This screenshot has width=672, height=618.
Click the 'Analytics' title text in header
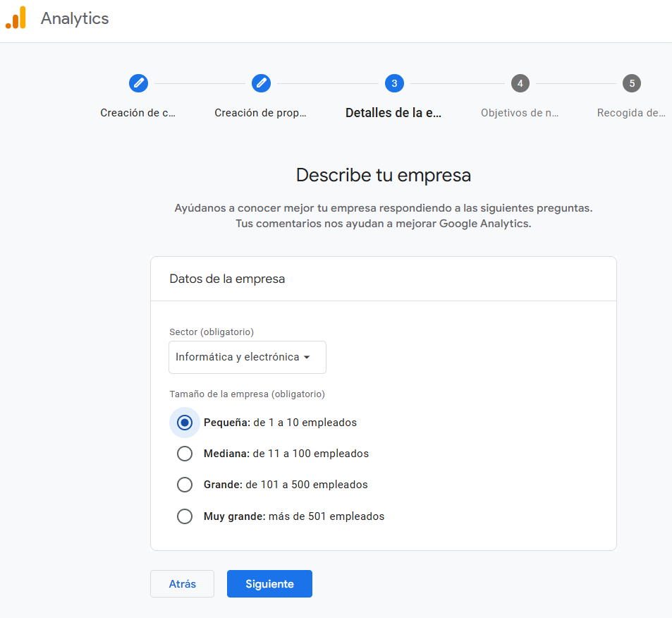click(75, 18)
